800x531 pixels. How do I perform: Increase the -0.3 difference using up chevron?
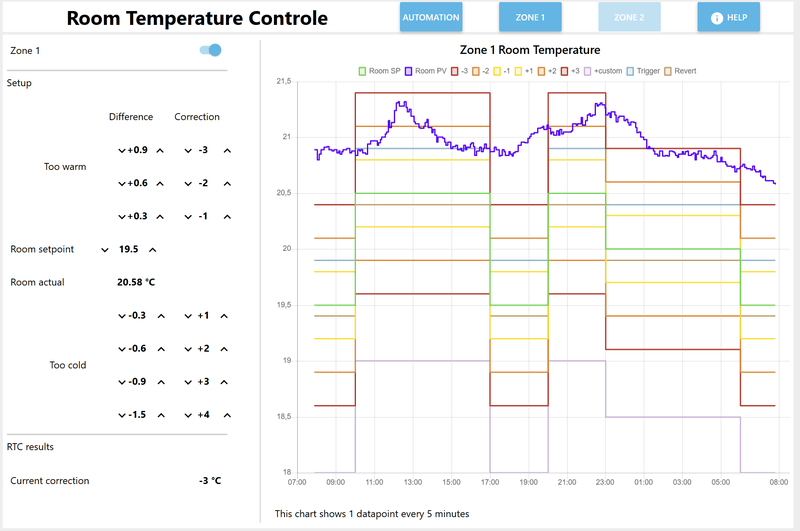pyautogui.click(x=161, y=316)
